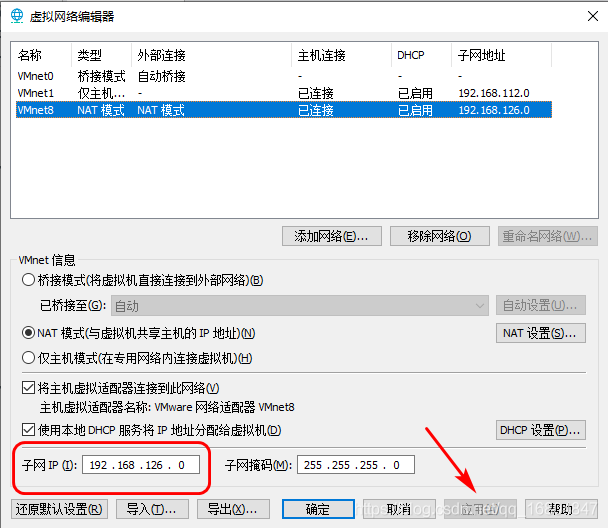Click the 重命名网络(W)... button
This screenshot has width=608, height=528.
[x=548, y=236]
